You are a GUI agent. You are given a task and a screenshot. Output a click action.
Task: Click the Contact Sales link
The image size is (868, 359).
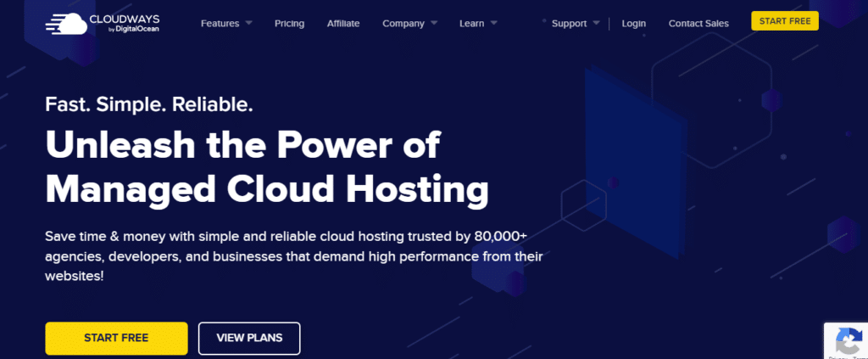pyautogui.click(x=698, y=23)
